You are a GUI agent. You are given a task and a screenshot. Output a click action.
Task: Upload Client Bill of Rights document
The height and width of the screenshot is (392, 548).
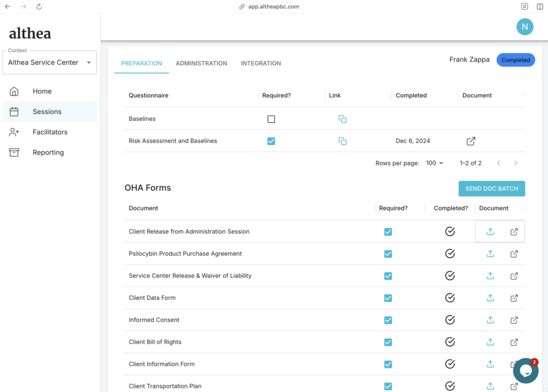(490, 342)
